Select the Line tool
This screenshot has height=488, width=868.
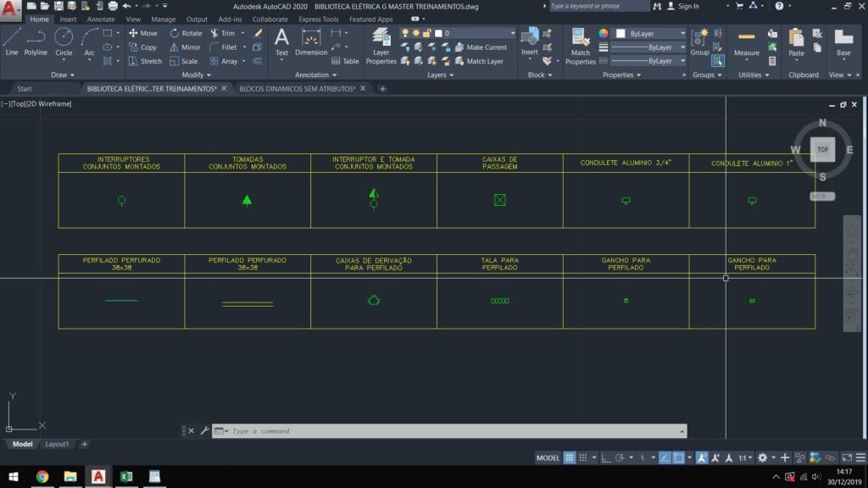click(x=12, y=42)
